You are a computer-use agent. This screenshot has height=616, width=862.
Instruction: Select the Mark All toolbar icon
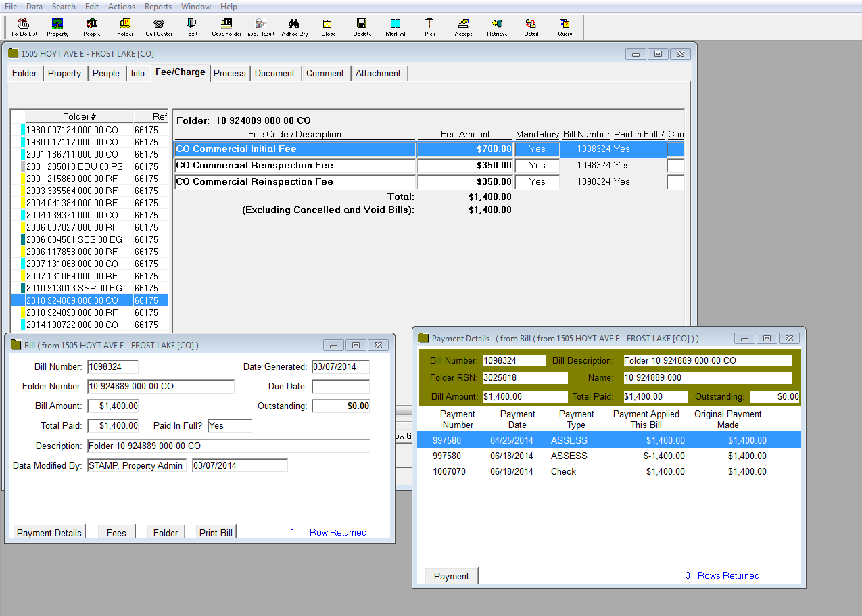click(x=396, y=27)
